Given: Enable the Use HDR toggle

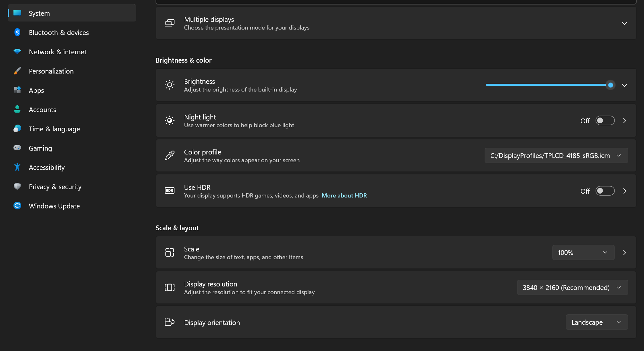Looking at the screenshot, I should (x=605, y=191).
